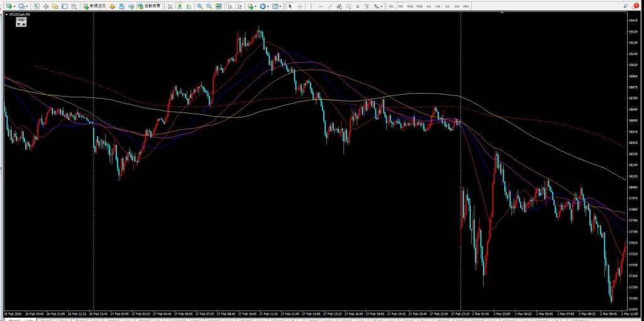Image resolution: width=644 pixels, height=321 pixels.
Task: Open the Navigator panel
Action: 55,6
